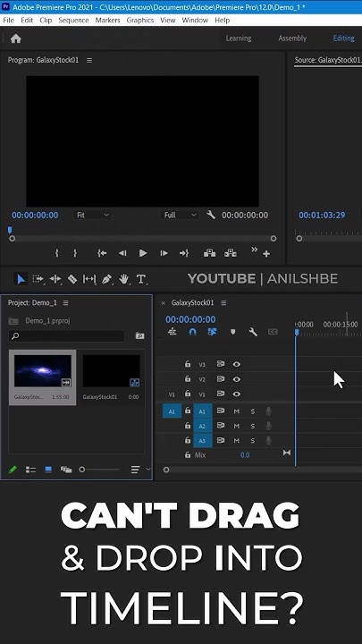Toggle V2 track output eye
This screenshot has width=362, height=644.
click(x=236, y=379)
